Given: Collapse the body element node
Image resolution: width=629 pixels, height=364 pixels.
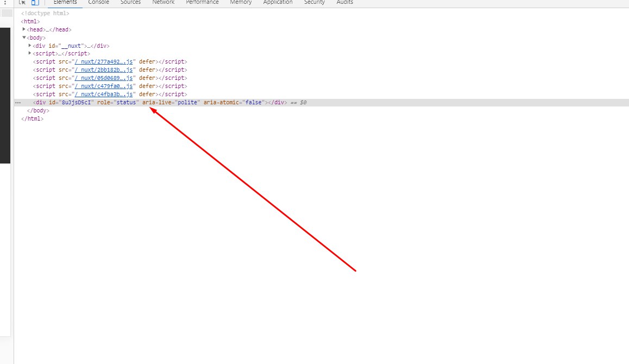Looking at the screenshot, I should (x=24, y=37).
